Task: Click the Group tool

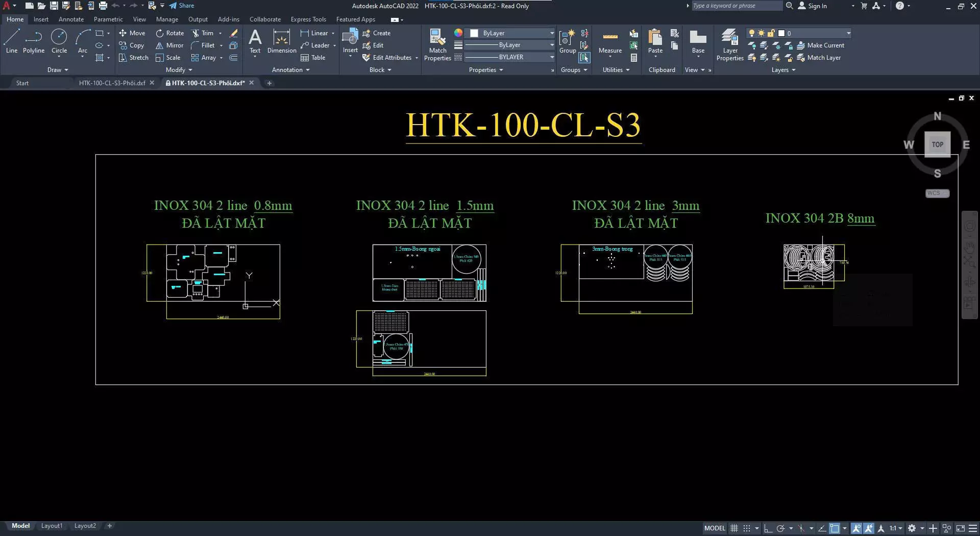Action: tap(568, 42)
